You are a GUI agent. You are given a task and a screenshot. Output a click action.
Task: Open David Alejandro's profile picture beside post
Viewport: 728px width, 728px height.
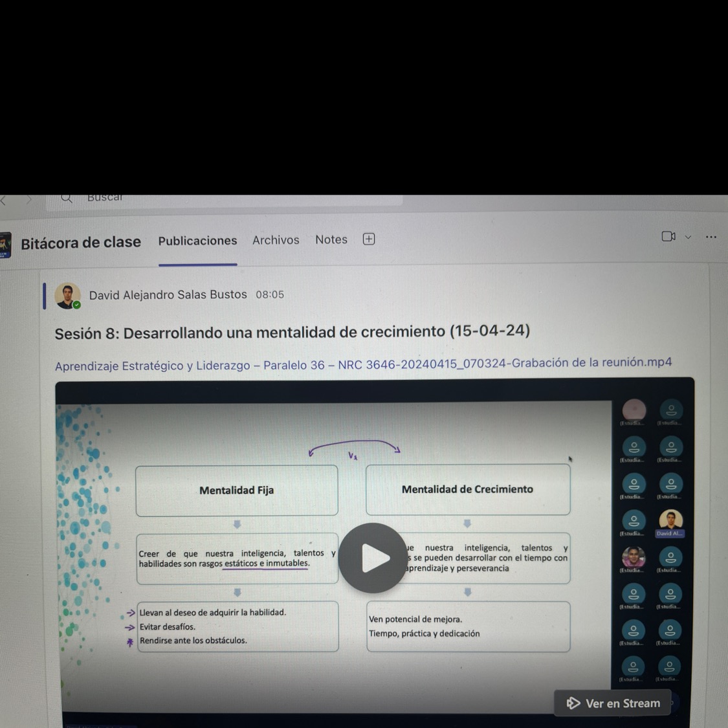pyautogui.click(x=67, y=296)
